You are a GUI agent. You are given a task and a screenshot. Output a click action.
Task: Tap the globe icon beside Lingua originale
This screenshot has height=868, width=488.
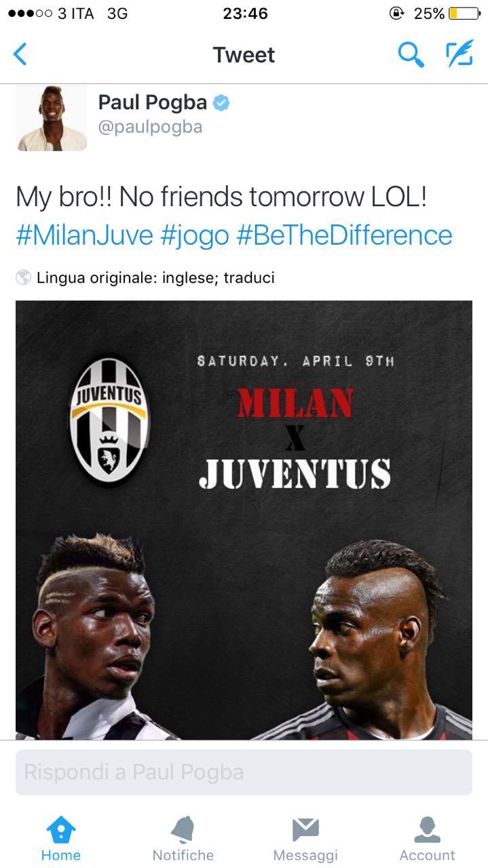pos(24,277)
